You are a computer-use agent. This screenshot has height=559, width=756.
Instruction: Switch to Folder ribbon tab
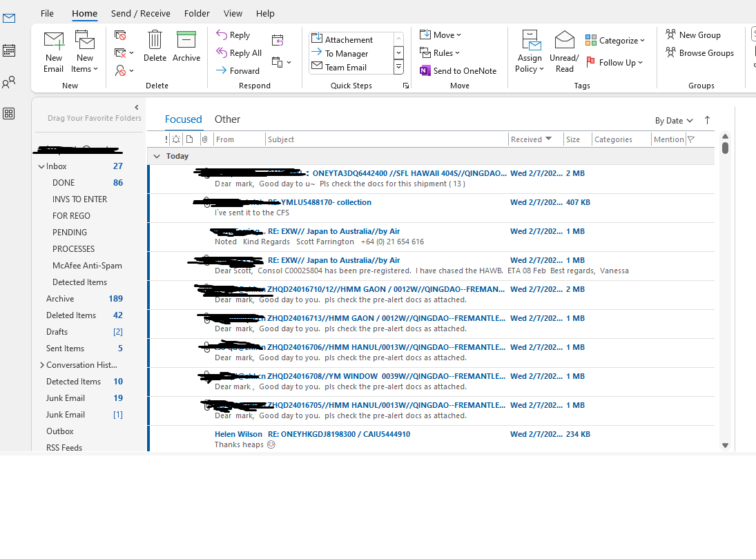click(x=197, y=14)
